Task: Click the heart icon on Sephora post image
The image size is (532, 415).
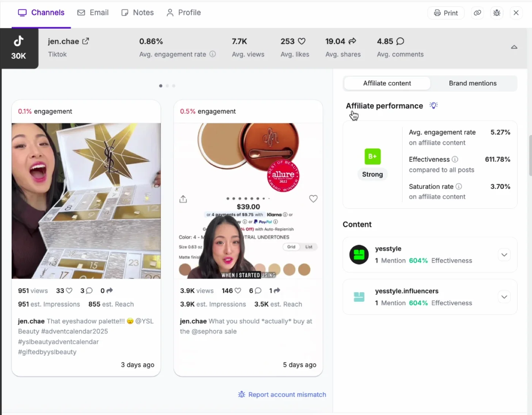Action: 313,199
